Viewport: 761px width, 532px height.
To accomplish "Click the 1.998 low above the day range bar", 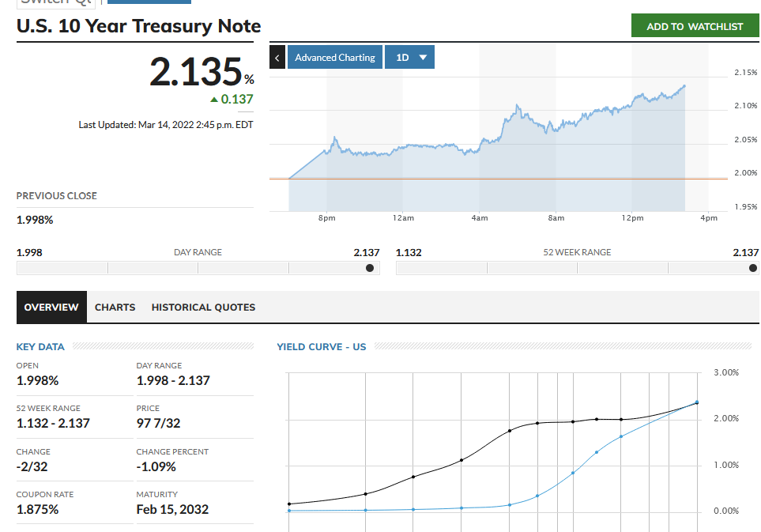I will (x=29, y=252).
